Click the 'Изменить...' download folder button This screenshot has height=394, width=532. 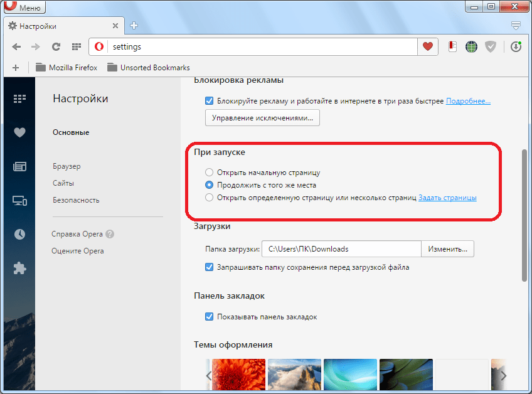pyautogui.click(x=447, y=249)
